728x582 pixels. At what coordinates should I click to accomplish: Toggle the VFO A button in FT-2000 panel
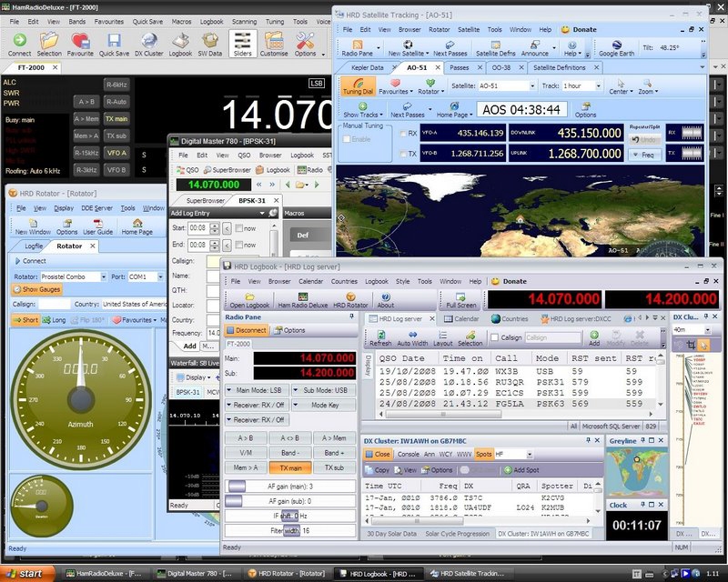click(116, 153)
